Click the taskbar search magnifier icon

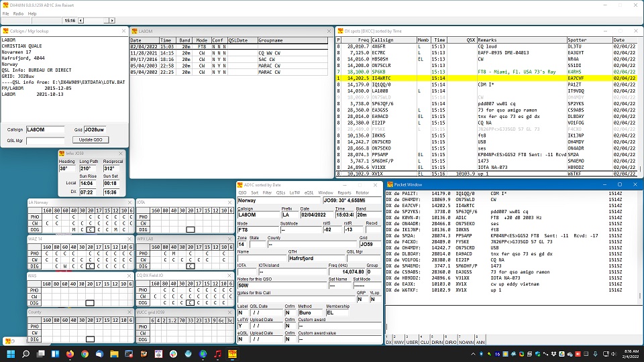pyautogui.click(x=26, y=354)
